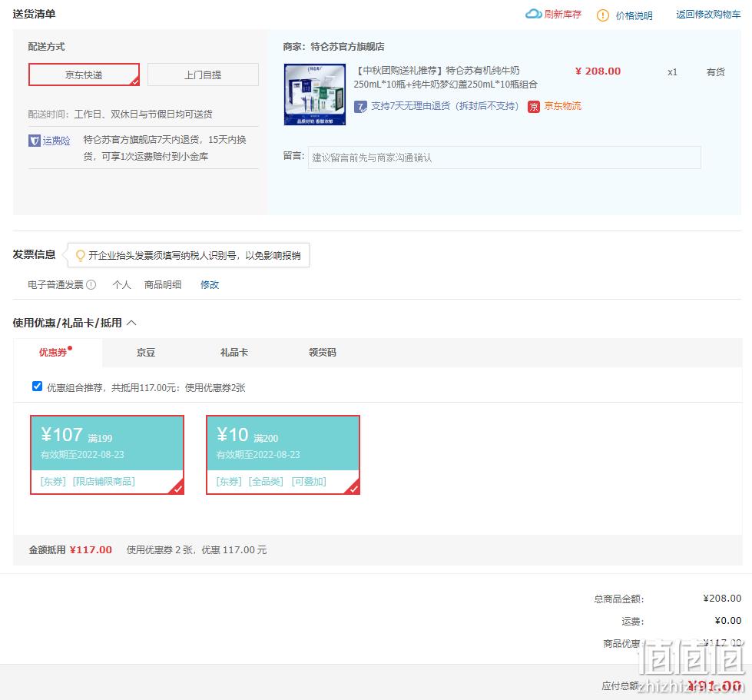Deselect the ¥107 满199 coupon
752x700 pixels.
(x=107, y=454)
